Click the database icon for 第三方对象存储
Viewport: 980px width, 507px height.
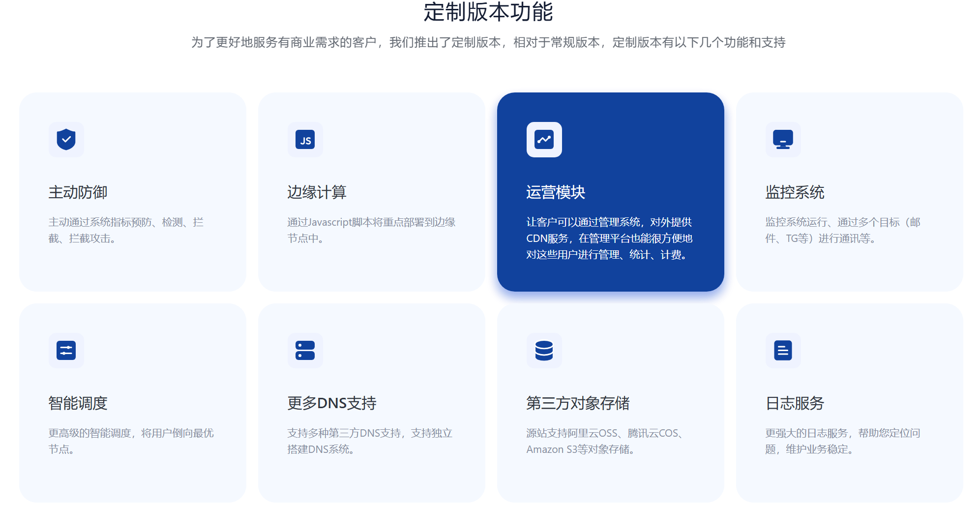point(544,351)
